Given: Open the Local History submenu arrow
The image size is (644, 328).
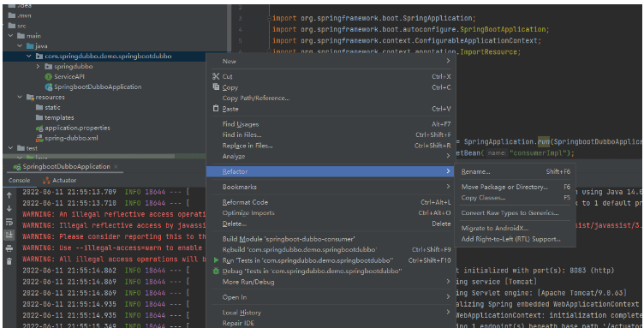Looking at the screenshot, I should (448, 313).
